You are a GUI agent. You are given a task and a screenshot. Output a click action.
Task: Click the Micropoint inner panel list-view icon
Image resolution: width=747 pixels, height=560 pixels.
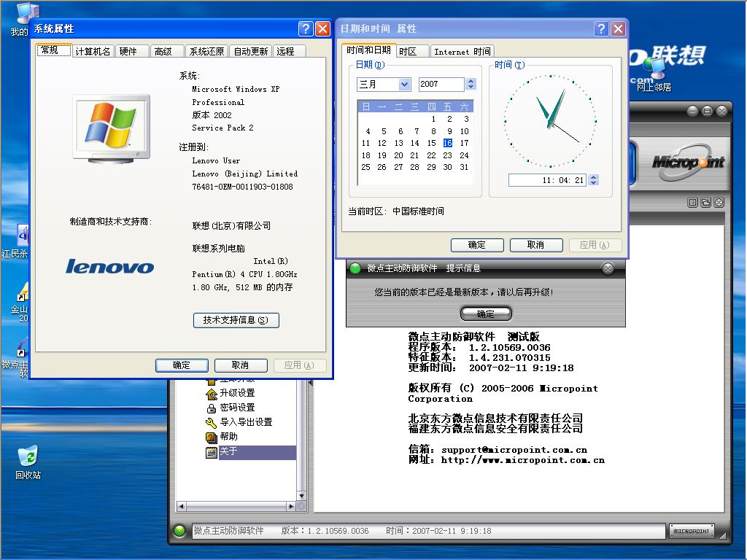click(x=693, y=203)
